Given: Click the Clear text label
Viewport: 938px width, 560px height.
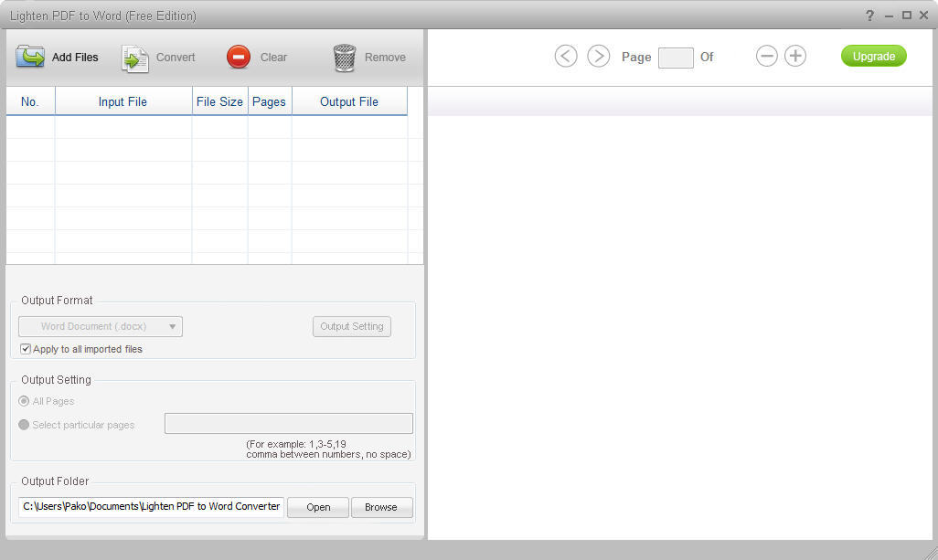Looking at the screenshot, I should (x=273, y=58).
